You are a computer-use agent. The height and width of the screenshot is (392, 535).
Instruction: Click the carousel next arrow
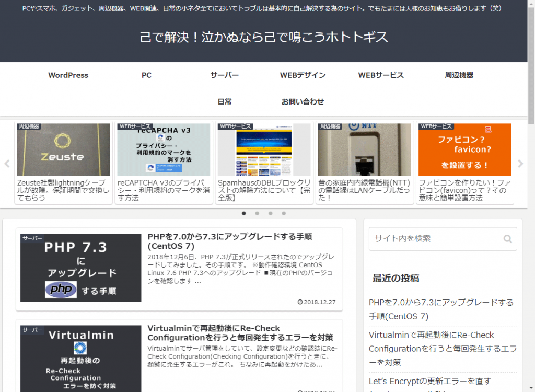[x=520, y=163]
